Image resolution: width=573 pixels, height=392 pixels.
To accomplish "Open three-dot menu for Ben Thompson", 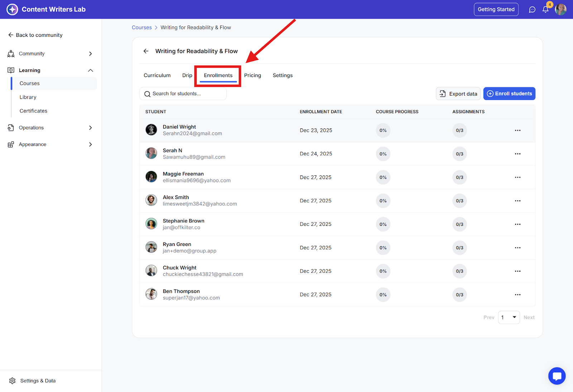I will pyautogui.click(x=517, y=295).
